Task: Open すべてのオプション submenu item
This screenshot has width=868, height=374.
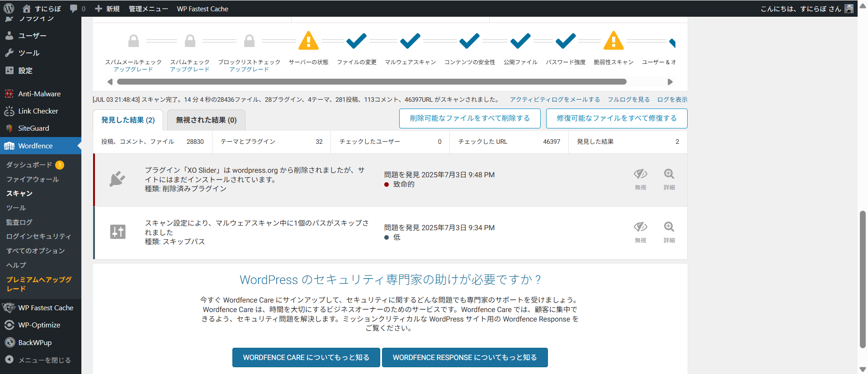Action: tap(35, 251)
